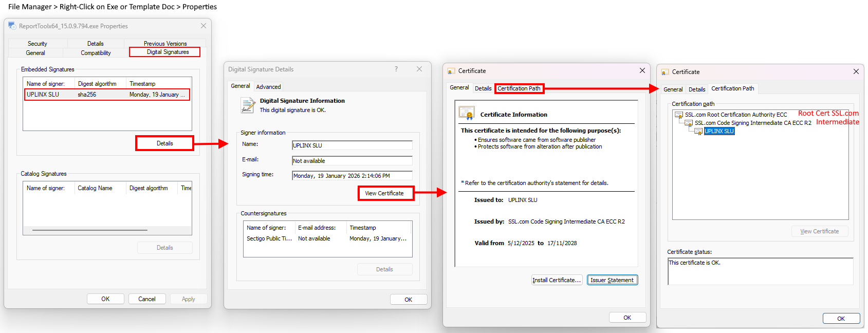Click Name of signer header in Embedded Signatures
The height and width of the screenshot is (333, 868).
click(49, 84)
